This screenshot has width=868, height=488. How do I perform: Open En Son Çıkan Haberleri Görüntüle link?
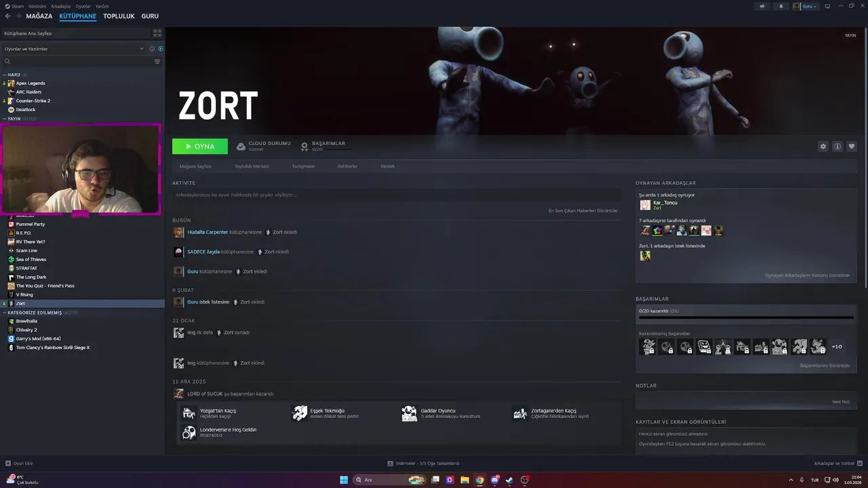583,211
